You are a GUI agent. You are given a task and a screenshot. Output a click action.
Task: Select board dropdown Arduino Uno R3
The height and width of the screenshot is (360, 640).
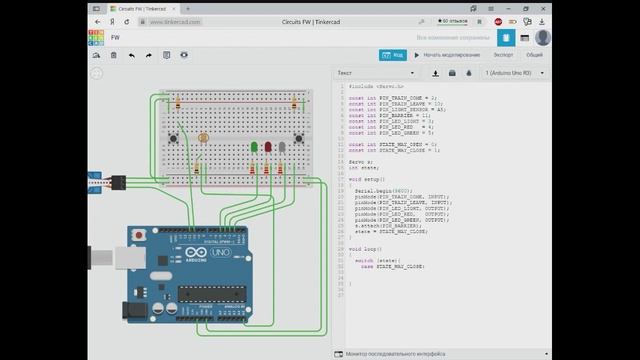[x=514, y=73]
